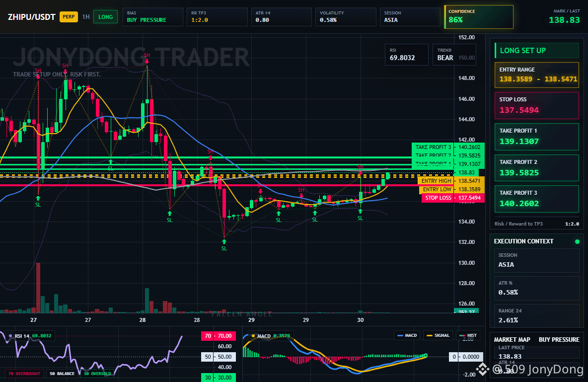Select the sidebar TAKE PROFIT 2 card
The image size is (588, 382).
pyautogui.click(x=537, y=168)
